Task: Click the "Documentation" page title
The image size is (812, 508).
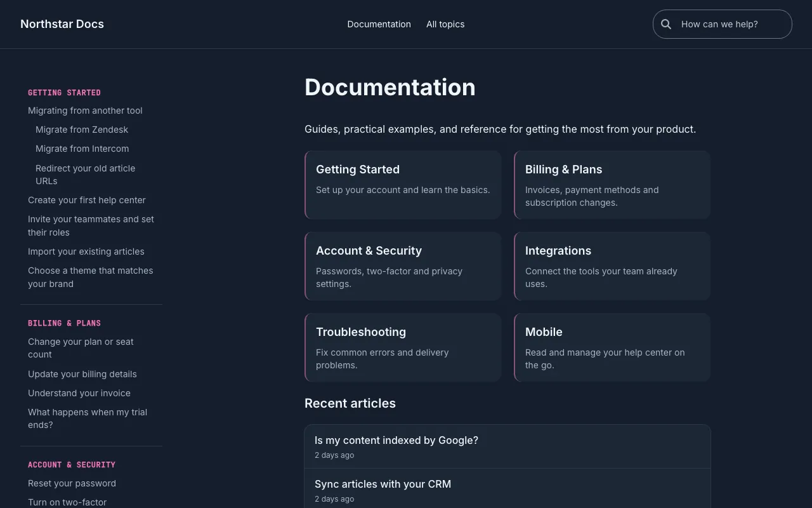Action: (x=390, y=87)
